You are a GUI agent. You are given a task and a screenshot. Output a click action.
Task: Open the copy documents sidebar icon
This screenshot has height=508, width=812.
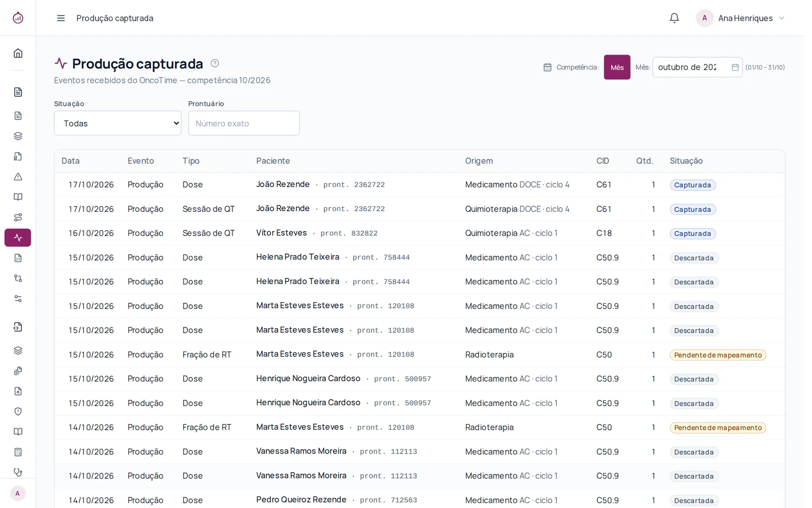click(18, 371)
